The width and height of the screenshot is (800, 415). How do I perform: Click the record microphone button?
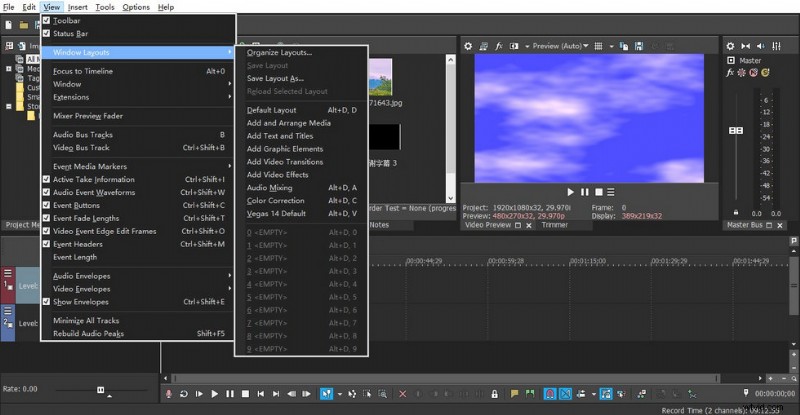(168, 394)
